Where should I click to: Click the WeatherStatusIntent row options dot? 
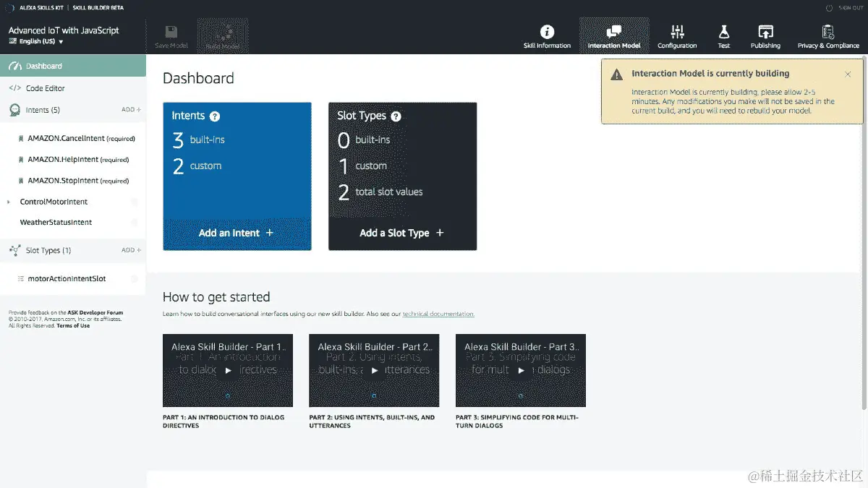pos(135,222)
